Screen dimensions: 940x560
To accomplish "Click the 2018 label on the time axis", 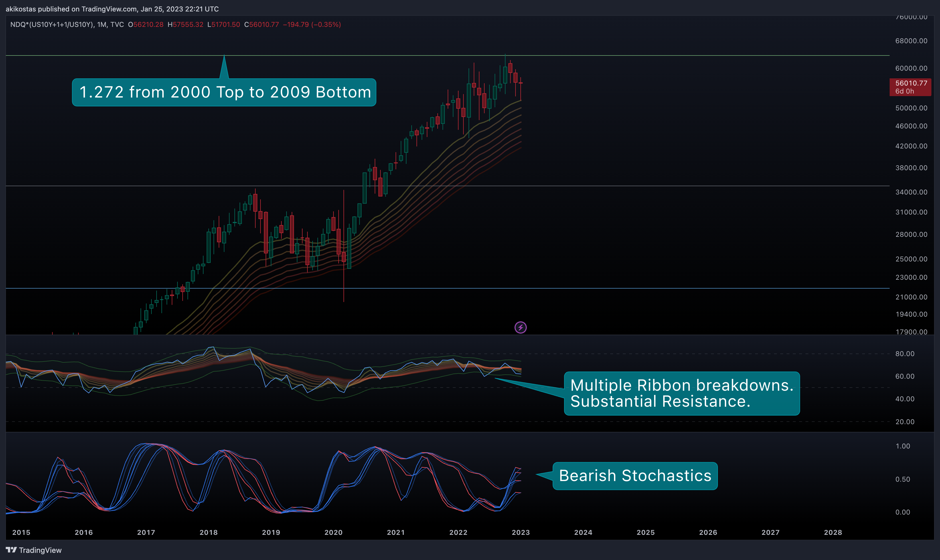I will (x=208, y=533).
